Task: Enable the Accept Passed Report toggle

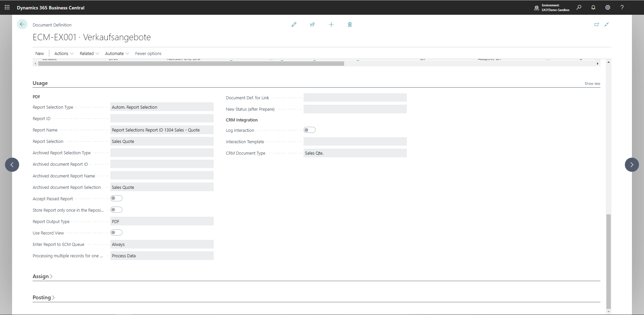Action: pos(116,199)
